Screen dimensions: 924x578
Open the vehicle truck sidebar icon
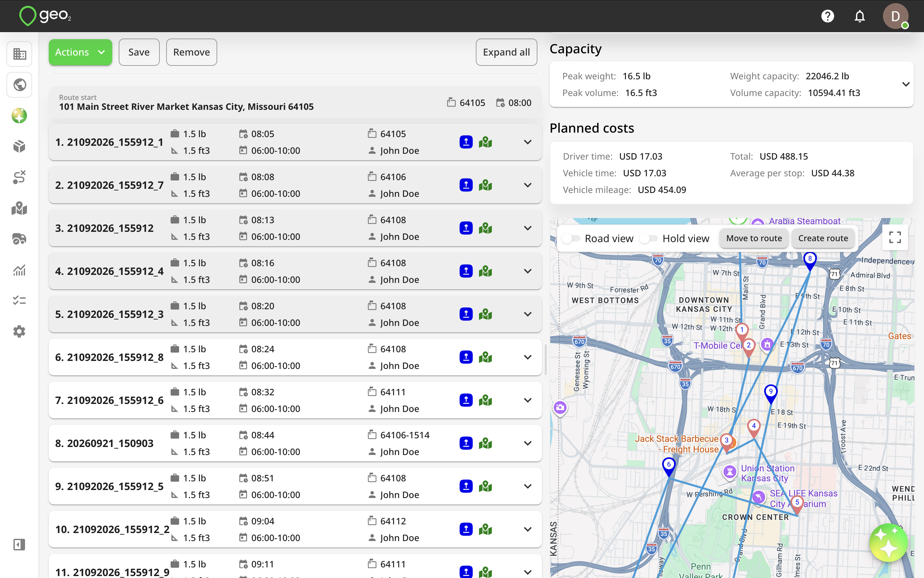point(19,239)
